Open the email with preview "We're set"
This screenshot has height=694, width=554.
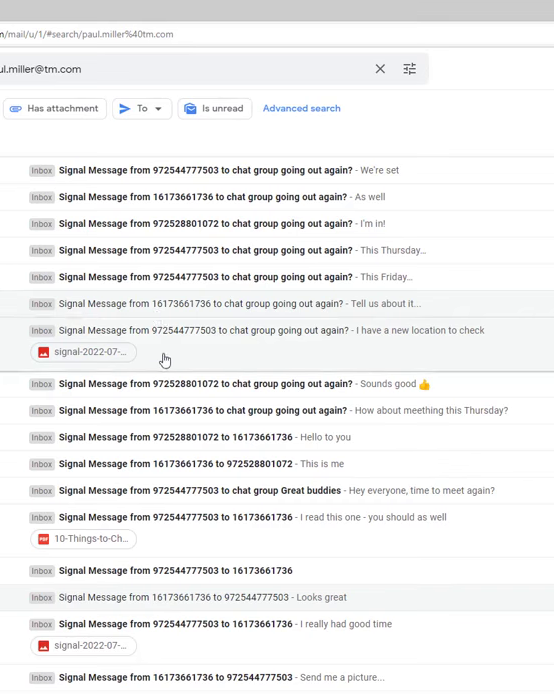(x=277, y=170)
